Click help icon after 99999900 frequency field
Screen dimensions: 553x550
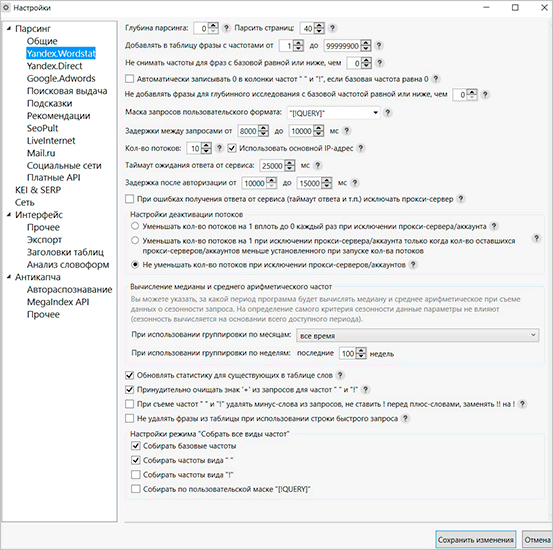[378, 46]
